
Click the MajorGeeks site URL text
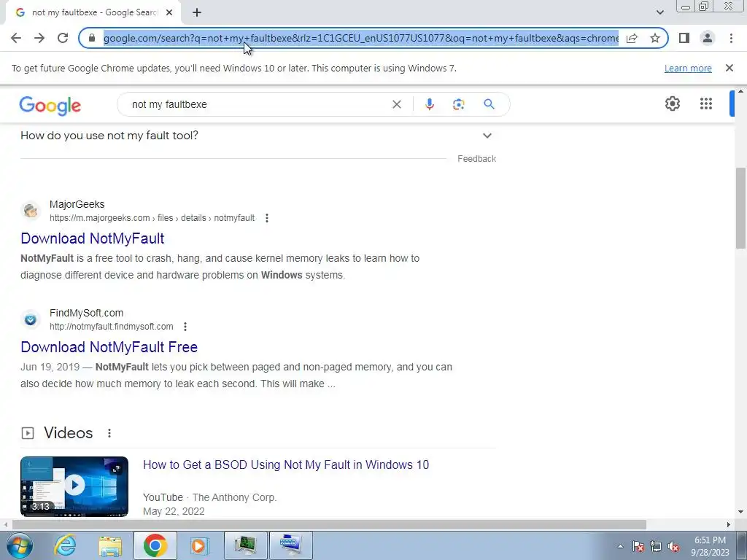coord(152,218)
